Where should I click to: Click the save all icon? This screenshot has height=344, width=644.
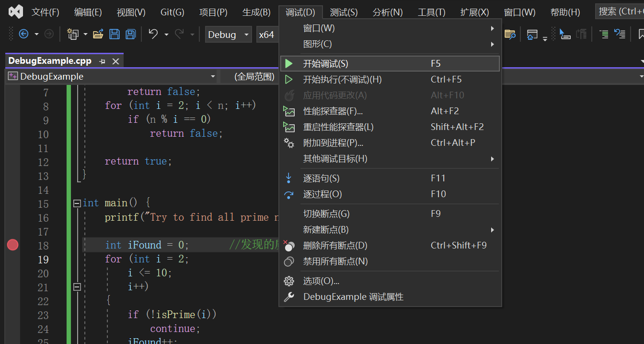tap(131, 34)
